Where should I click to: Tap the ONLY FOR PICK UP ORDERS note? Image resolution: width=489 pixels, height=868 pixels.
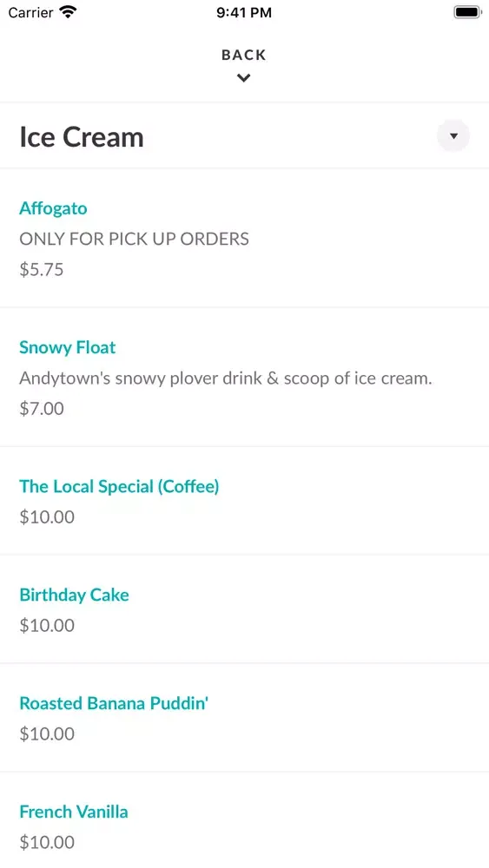(x=134, y=240)
